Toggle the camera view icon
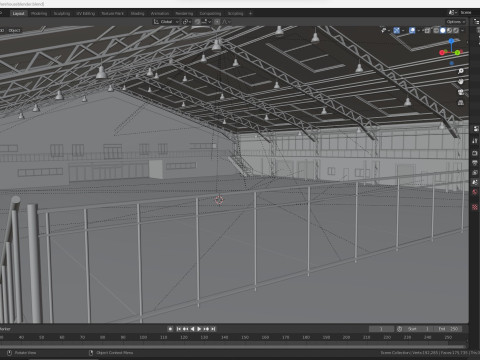 pyautogui.click(x=461, y=92)
